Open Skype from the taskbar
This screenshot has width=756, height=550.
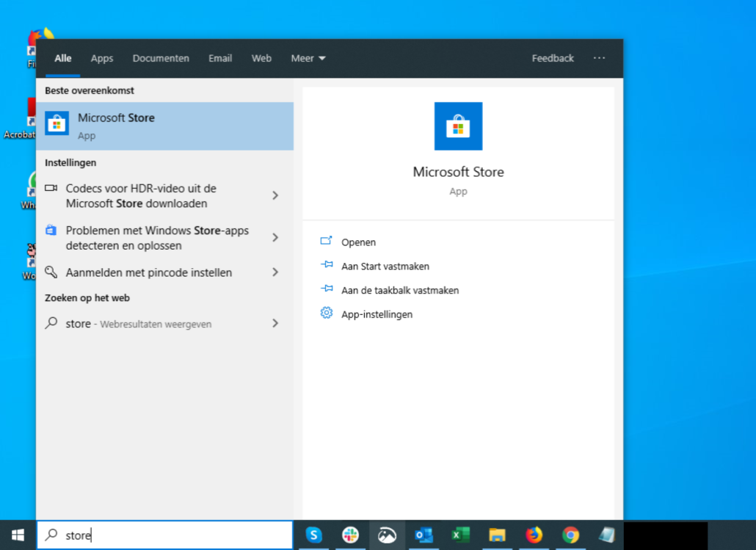click(x=314, y=535)
